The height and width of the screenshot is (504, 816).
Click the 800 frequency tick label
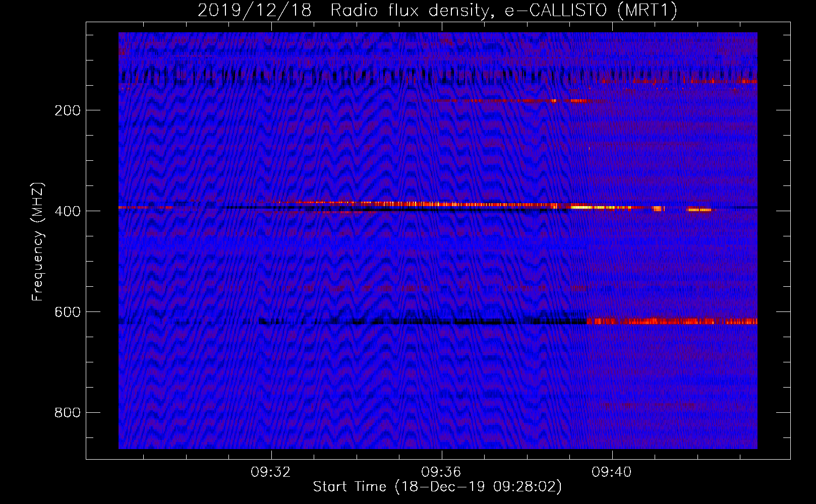coord(68,413)
